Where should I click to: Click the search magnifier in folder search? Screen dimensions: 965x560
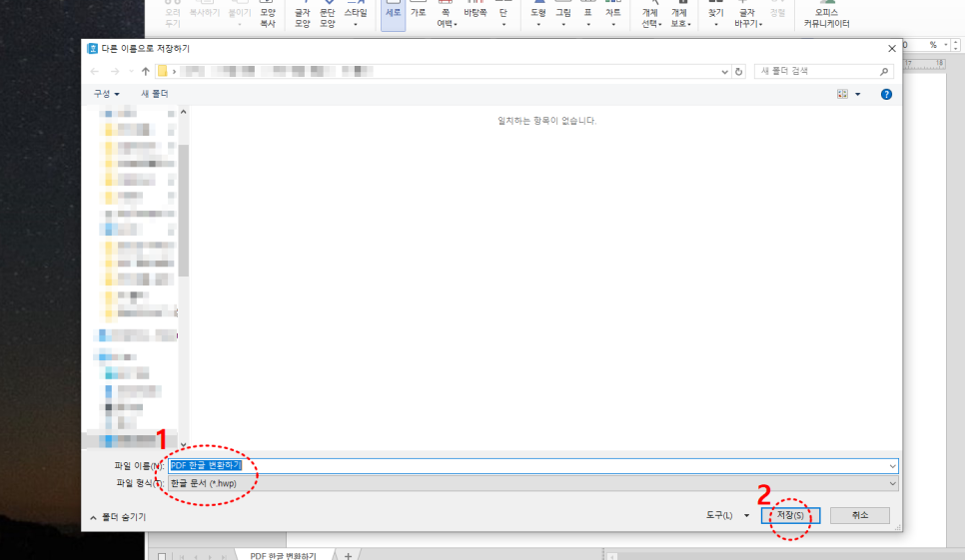click(884, 72)
